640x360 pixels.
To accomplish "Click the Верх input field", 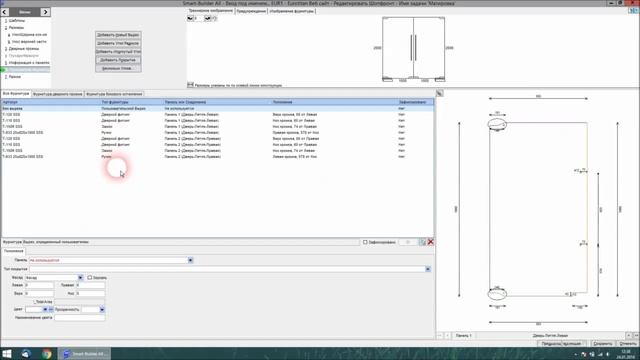I will pyautogui.click(x=39, y=293).
